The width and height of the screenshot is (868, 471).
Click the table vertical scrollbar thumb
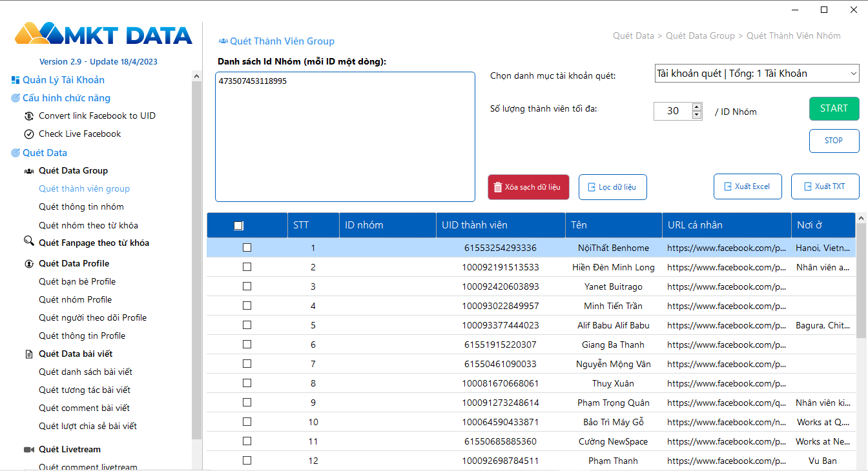(x=861, y=281)
